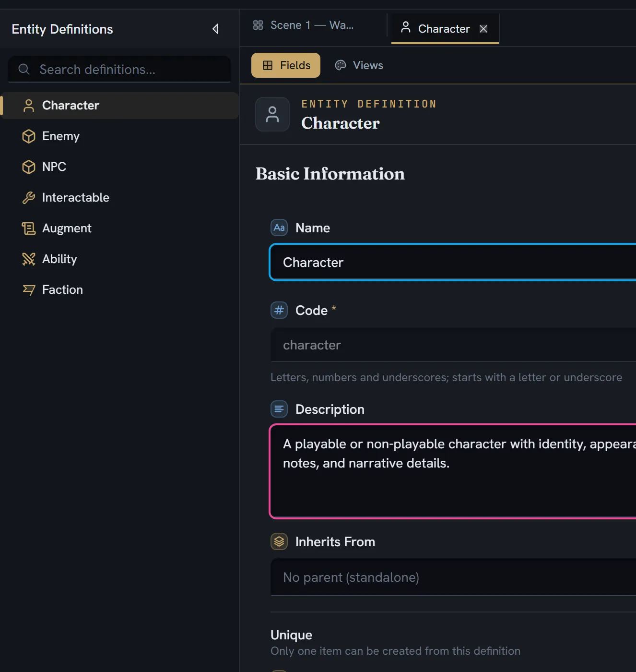Click the Enemy cube icon
The image size is (636, 672).
point(29,136)
